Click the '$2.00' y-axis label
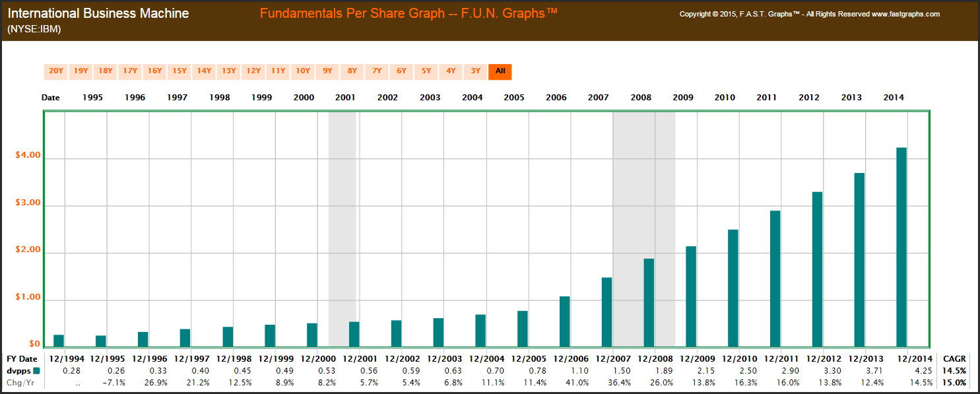The image size is (980, 394). (x=28, y=251)
